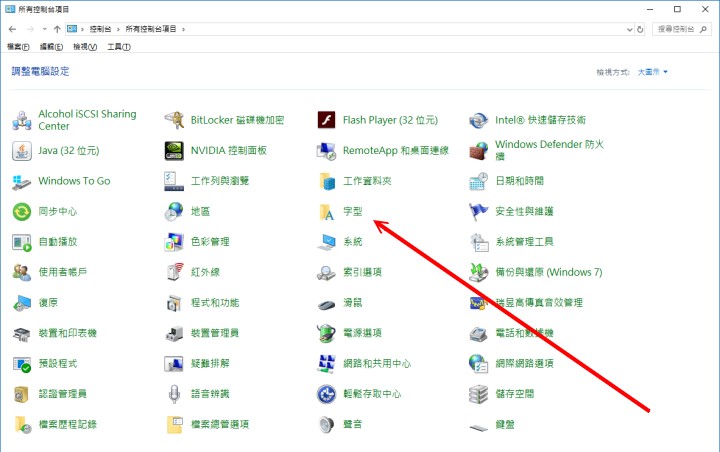720x452 pixels.
Task: Open the 工作列與瀏覽 icon
Action: [174, 181]
